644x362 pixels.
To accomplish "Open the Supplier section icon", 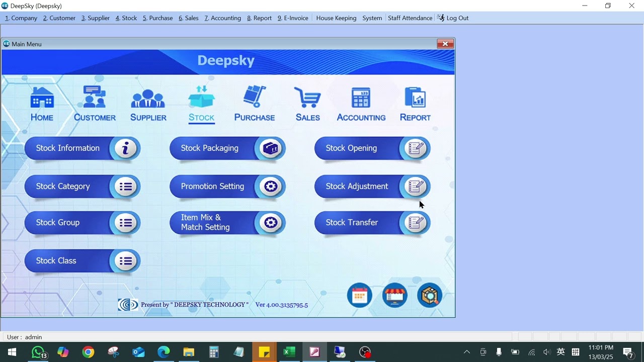I will pyautogui.click(x=148, y=105).
